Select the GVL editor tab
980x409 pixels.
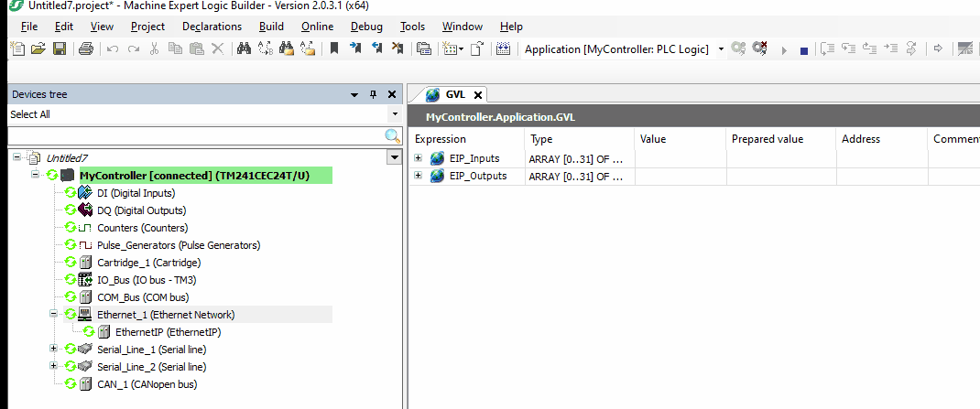[449, 95]
